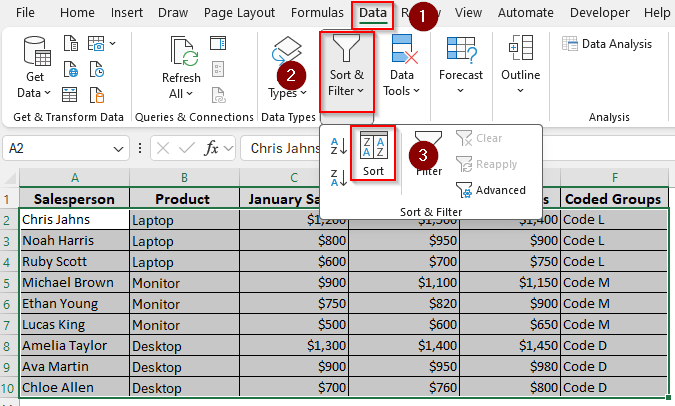Expand the From Picture dropdown arrow
The height and width of the screenshot is (406, 675).
click(x=112, y=43)
